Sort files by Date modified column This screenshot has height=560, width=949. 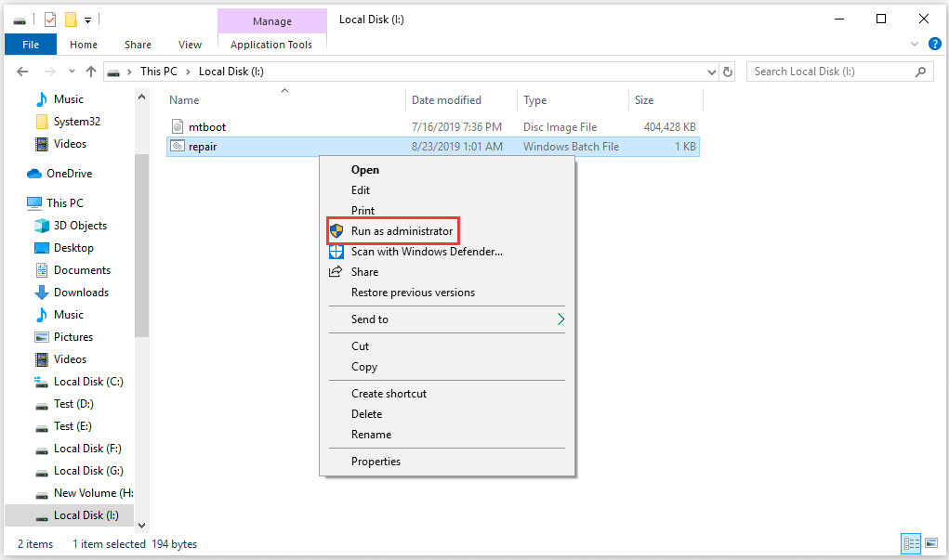pos(447,100)
